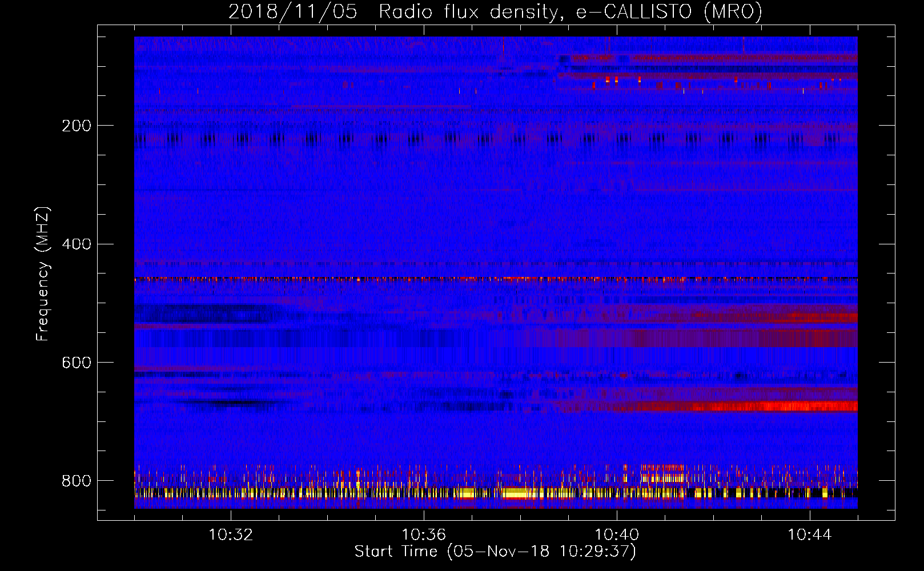The height and width of the screenshot is (571, 924).
Task: Click the 10:44 time axis label
Action: 810,535
